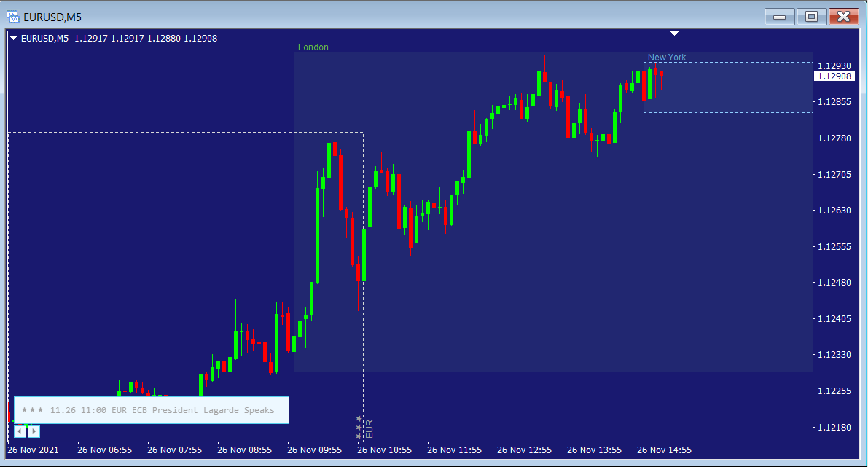Click the EURUSD,M5 window title text
The image size is (868, 467).
[x=52, y=16]
